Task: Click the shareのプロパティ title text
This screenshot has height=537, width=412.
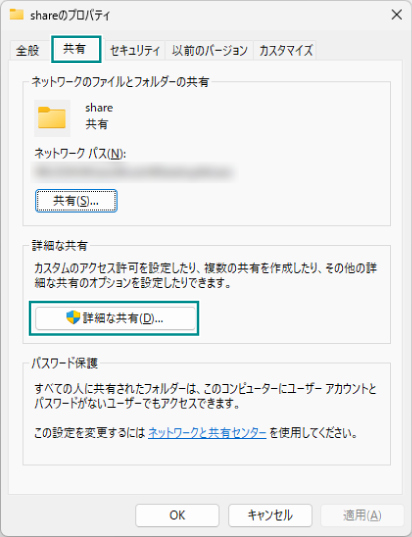Action: [x=70, y=15]
